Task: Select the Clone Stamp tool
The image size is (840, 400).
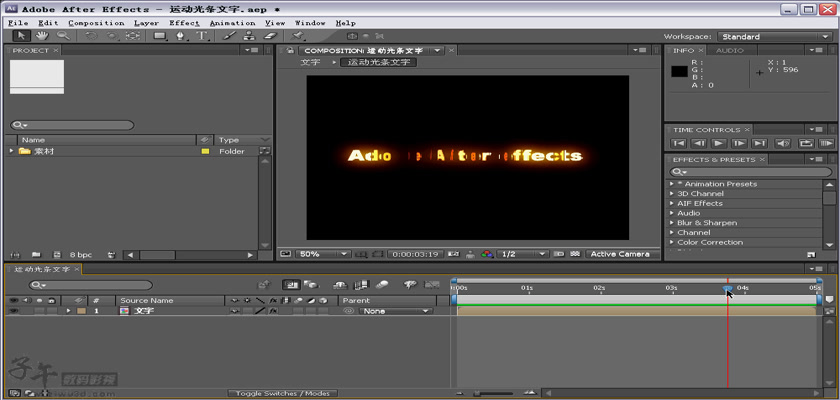Action: [x=249, y=36]
